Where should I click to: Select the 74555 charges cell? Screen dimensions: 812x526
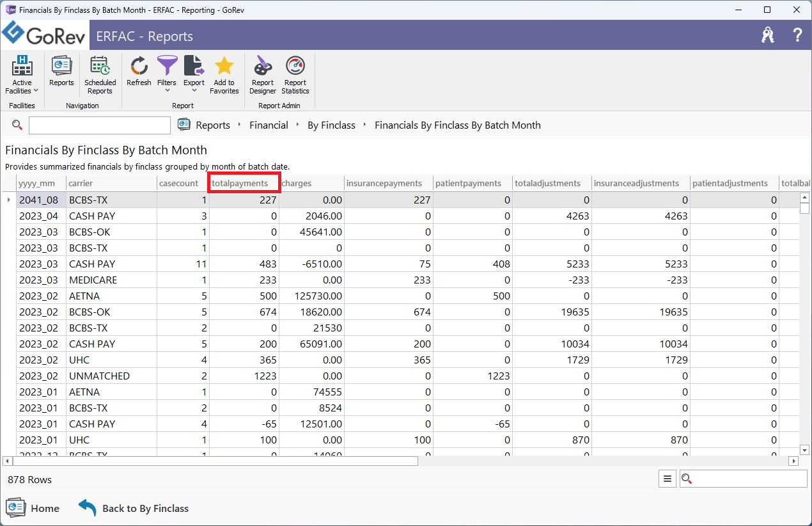point(312,392)
